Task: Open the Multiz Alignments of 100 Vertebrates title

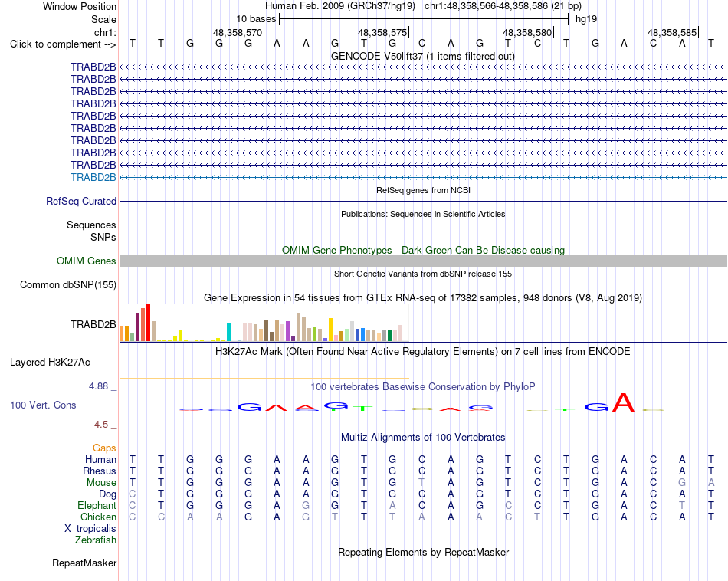Action: coord(423,438)
